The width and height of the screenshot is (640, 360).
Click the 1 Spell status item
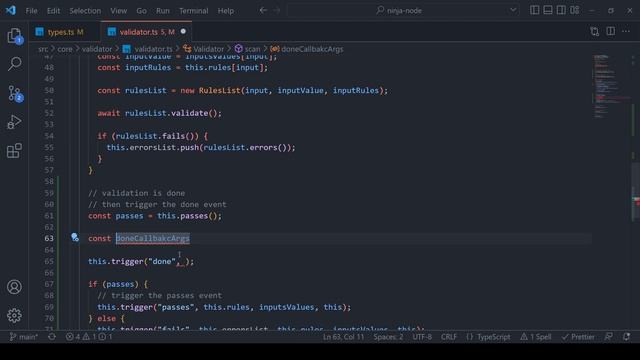[536, 337]
